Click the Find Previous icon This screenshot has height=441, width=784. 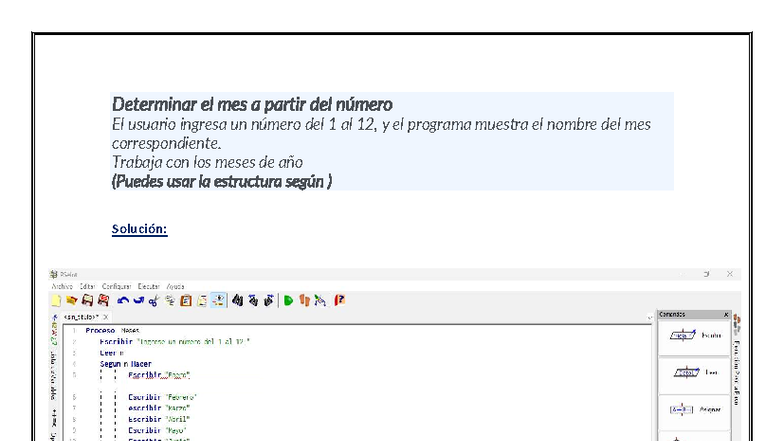coord(254,300)
